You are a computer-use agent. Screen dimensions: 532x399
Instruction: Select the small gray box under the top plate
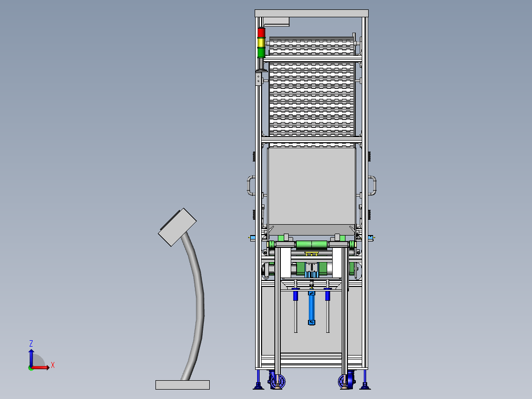276,22
